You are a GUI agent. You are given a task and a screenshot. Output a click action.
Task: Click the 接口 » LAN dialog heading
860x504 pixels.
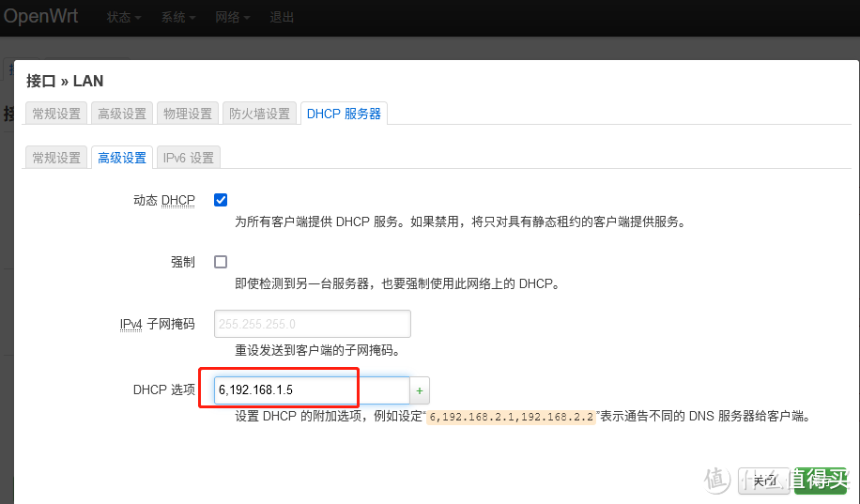(x=65, y=81)
